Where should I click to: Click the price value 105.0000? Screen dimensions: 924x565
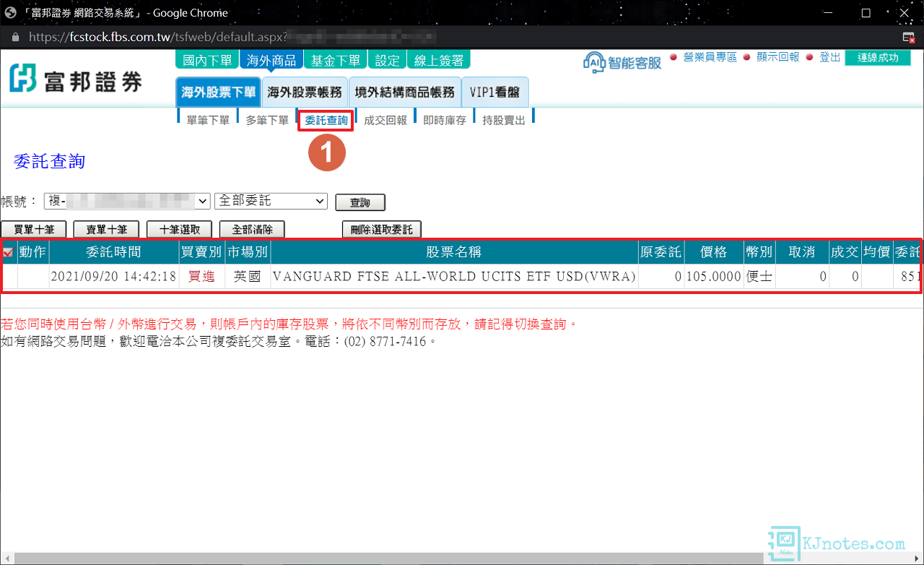pyautogui.click(x=714, y=277)
